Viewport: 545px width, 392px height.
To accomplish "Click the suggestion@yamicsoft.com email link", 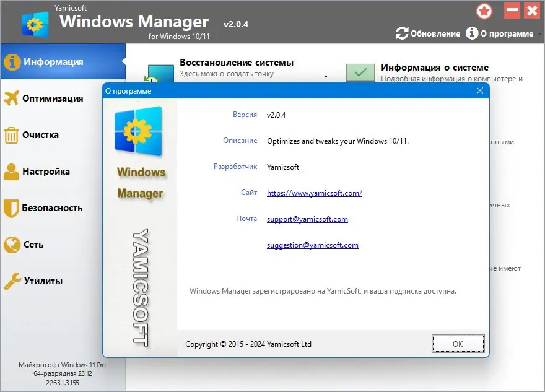I will point(313,245).
